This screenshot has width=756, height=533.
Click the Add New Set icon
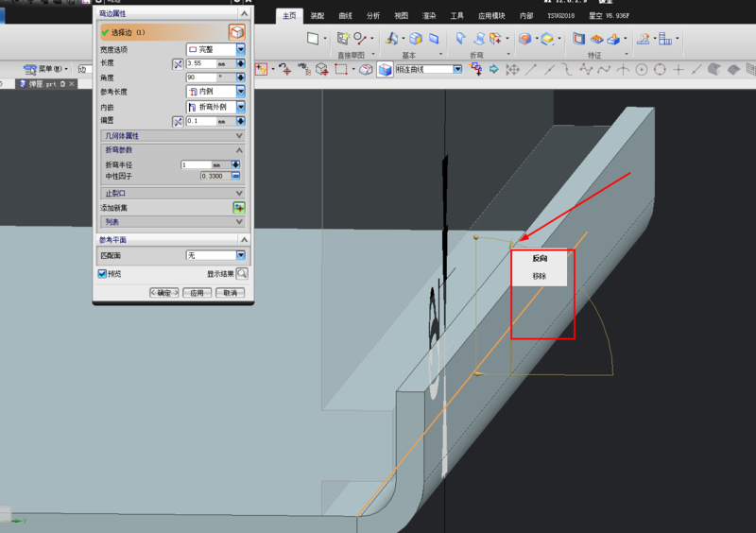(x=239, y=208)
